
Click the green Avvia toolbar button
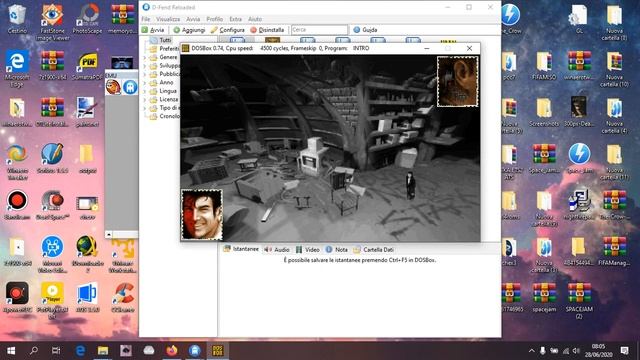[x=153, y=30]
